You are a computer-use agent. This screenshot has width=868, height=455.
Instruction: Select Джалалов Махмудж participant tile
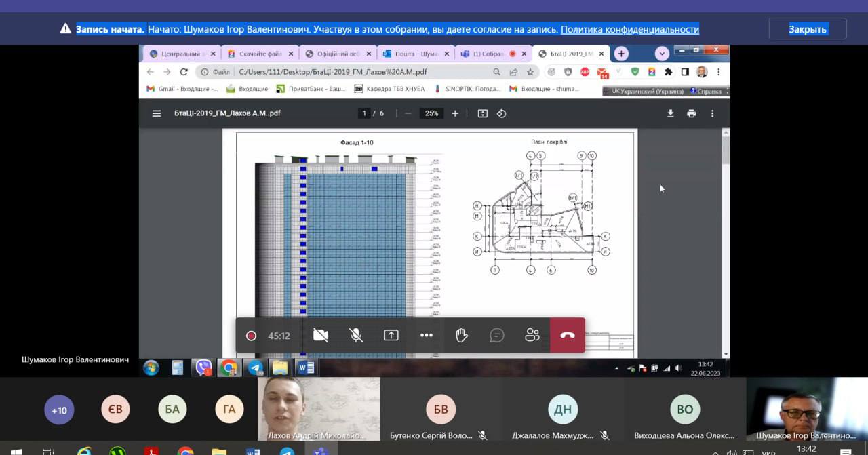pos(563,409)
